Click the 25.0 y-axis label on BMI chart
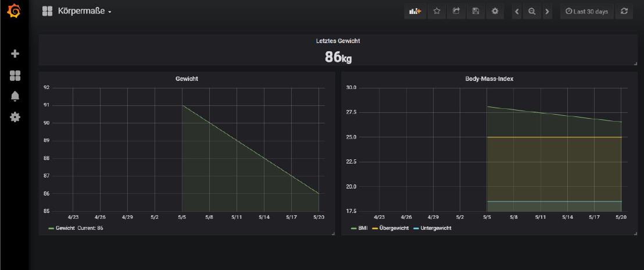Screen dimensions: 644x270 pyautogui.click(x=350, y=137)
